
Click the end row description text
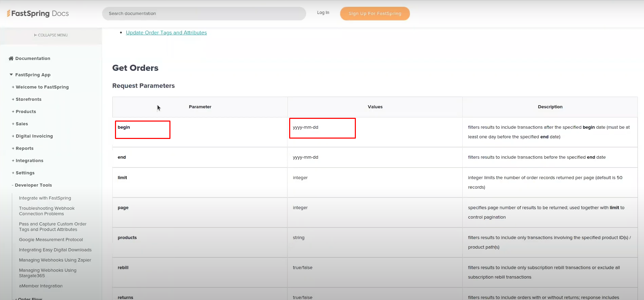[x=537, y=157]
